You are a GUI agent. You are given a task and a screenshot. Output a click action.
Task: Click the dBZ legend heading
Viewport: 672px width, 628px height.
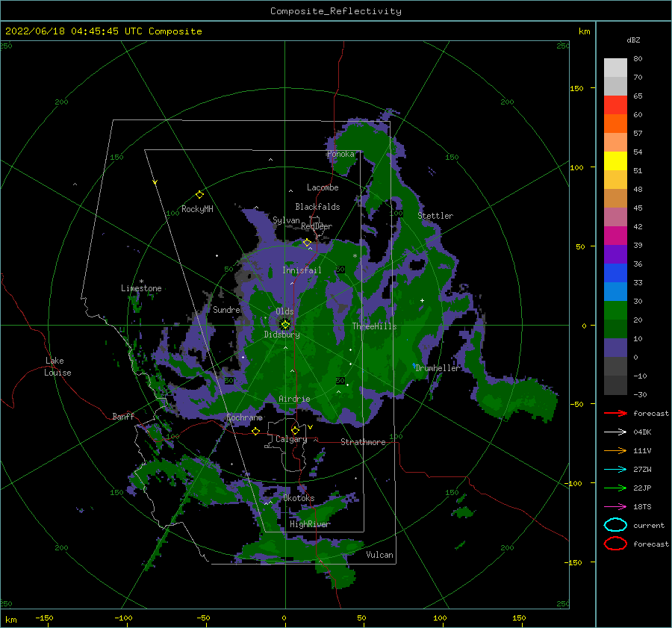pyautogui.click(x=633, y=40)
